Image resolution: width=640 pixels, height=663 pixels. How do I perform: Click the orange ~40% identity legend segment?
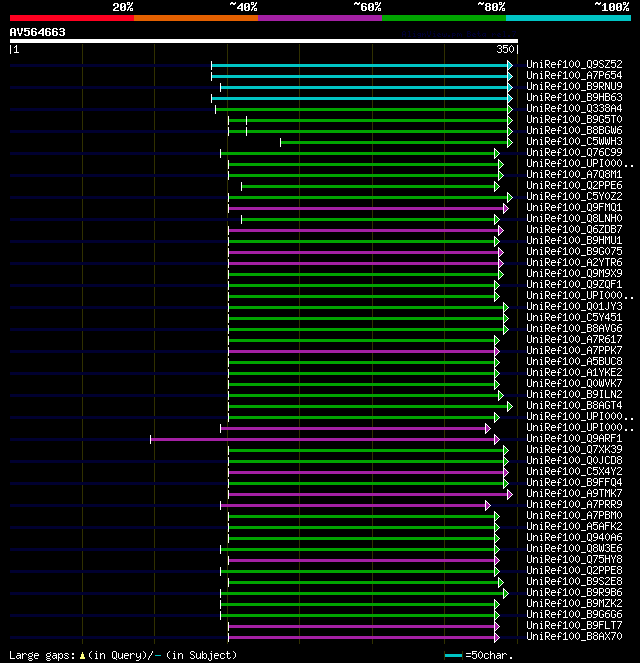pos(196,18)
